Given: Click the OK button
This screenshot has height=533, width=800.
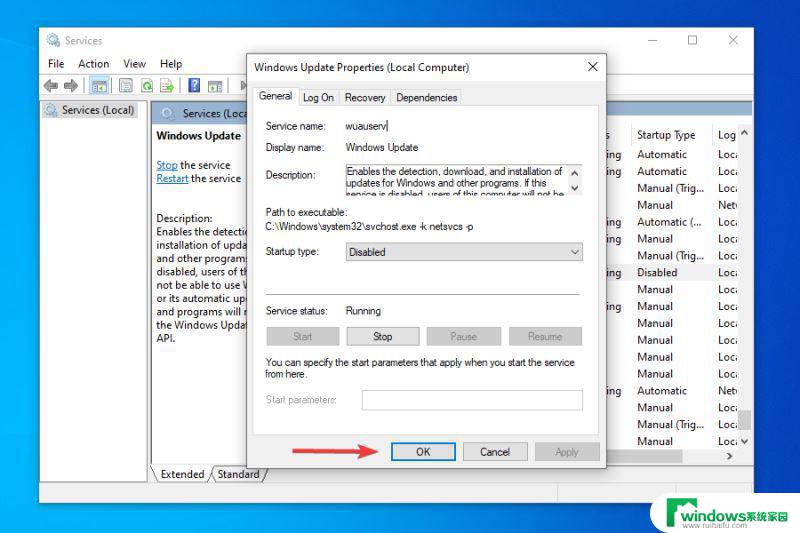Looking at the screenshot, I should point(423,452).
